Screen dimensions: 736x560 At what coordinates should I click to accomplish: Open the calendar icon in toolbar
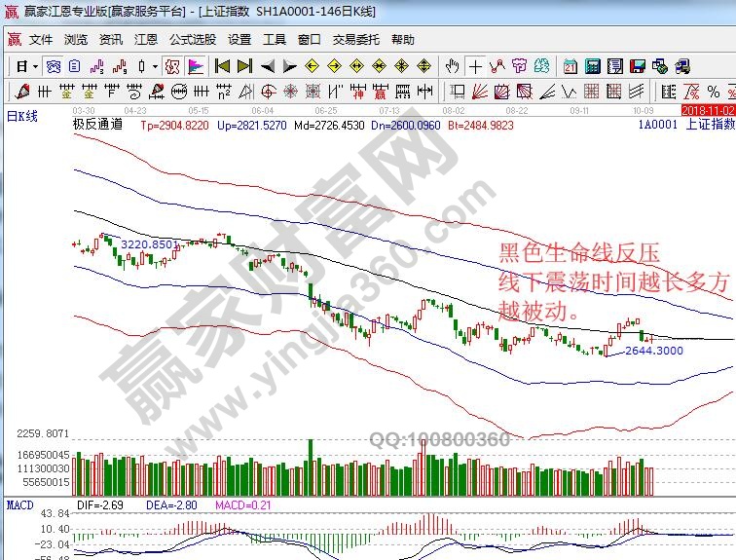[x=569, y=66]
